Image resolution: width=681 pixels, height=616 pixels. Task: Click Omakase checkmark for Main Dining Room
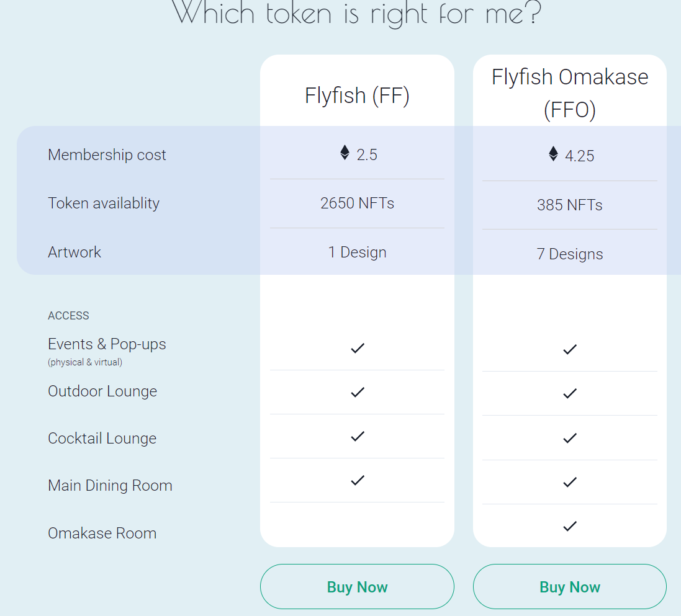click(570, 482)
